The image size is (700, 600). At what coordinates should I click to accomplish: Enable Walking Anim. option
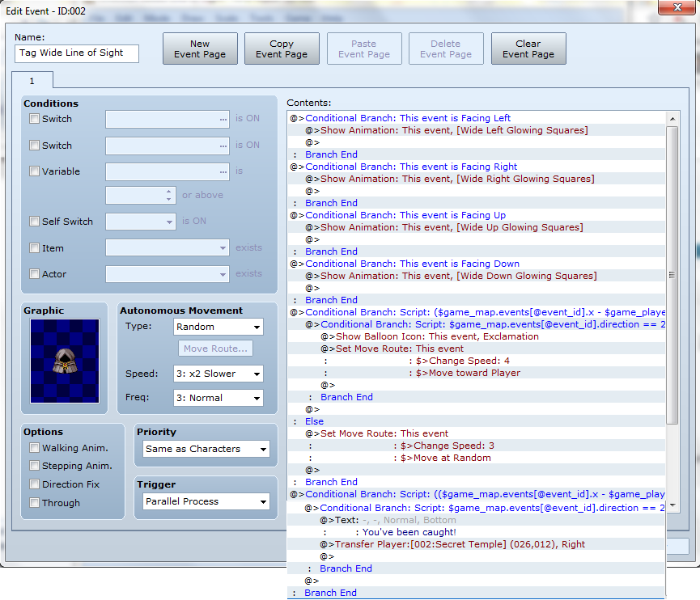pos(34,448)
